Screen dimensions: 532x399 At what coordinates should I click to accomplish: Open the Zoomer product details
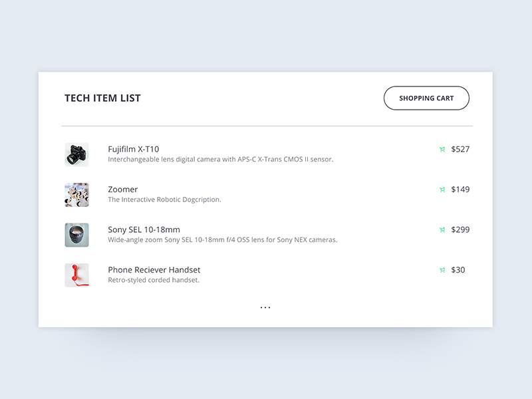click(122, 189)
